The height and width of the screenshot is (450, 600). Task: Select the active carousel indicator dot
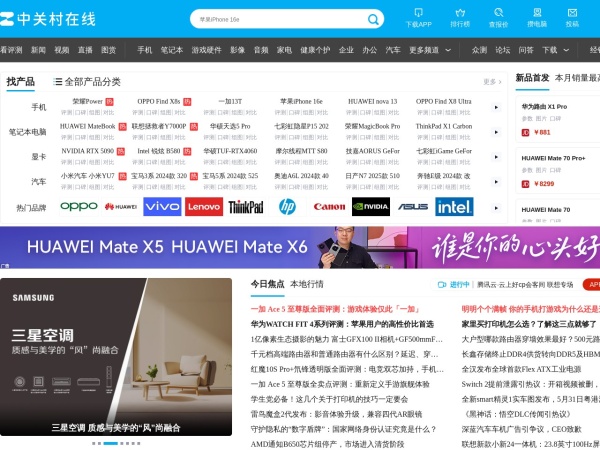(111, 443)
